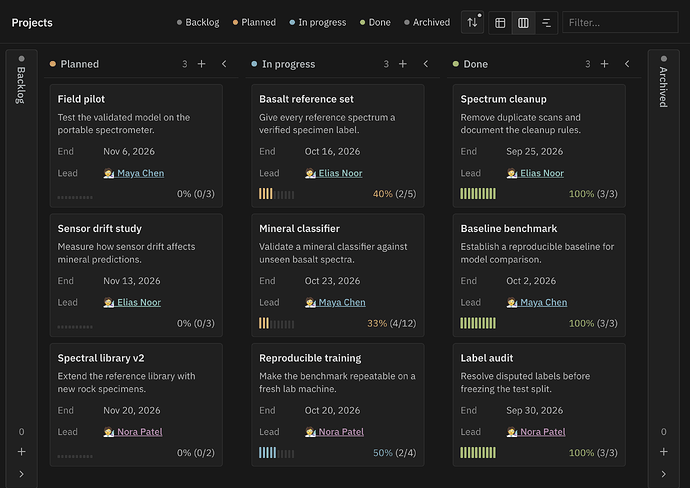Click Nora Patel avatar on Reproducible training
This screenshot has height=488, width=690.
(310, 432)
